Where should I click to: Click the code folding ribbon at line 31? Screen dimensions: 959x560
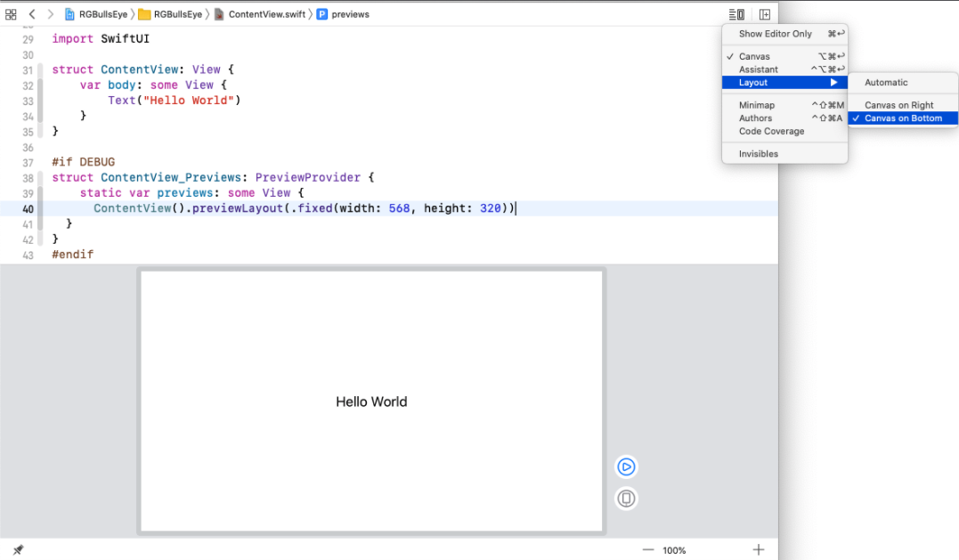pyautogui.click(x=40, y=69)
